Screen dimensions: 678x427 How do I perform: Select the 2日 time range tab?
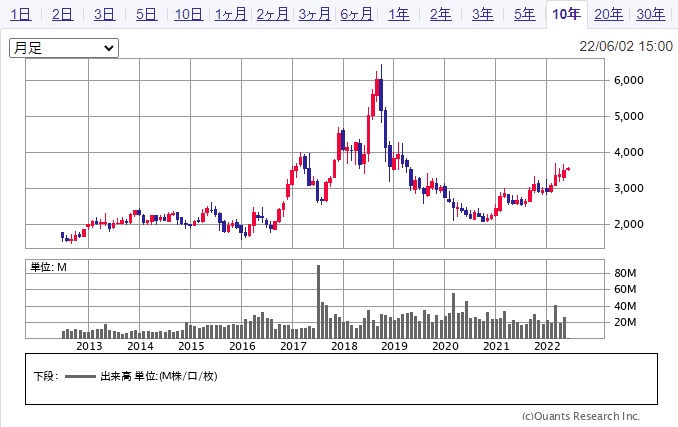[62, 14]
